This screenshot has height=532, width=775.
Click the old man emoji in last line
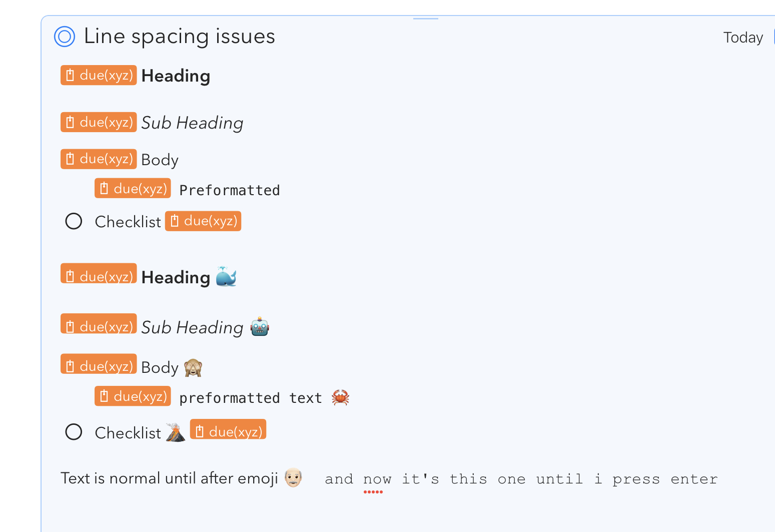pos(294,477)
